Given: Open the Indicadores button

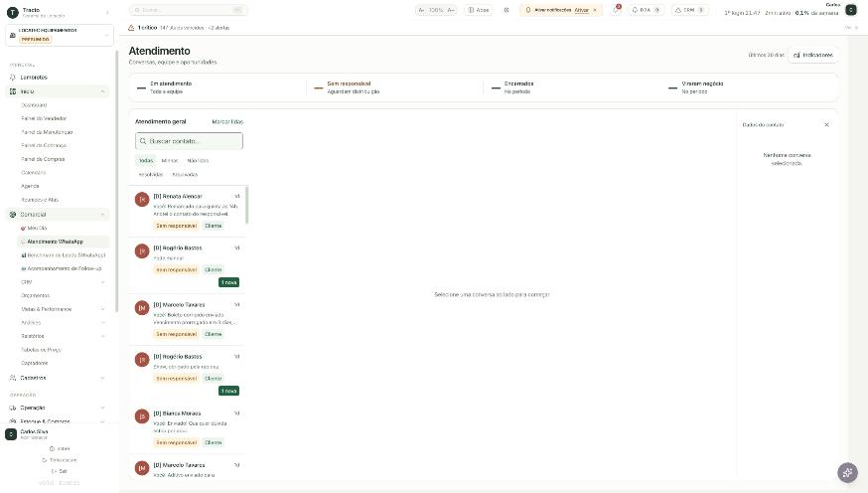Looking at the screenshot, I should [812, 55].
